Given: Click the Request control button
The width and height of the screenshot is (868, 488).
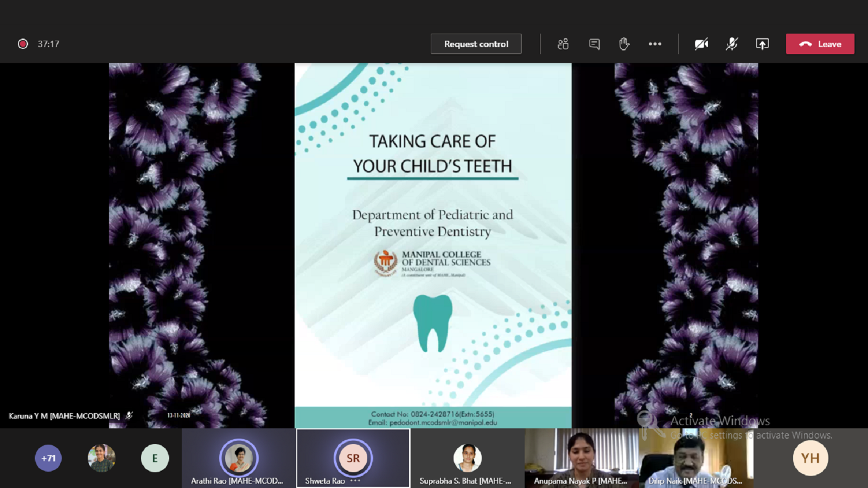Looking at the screenshot, I should [476, 44].
